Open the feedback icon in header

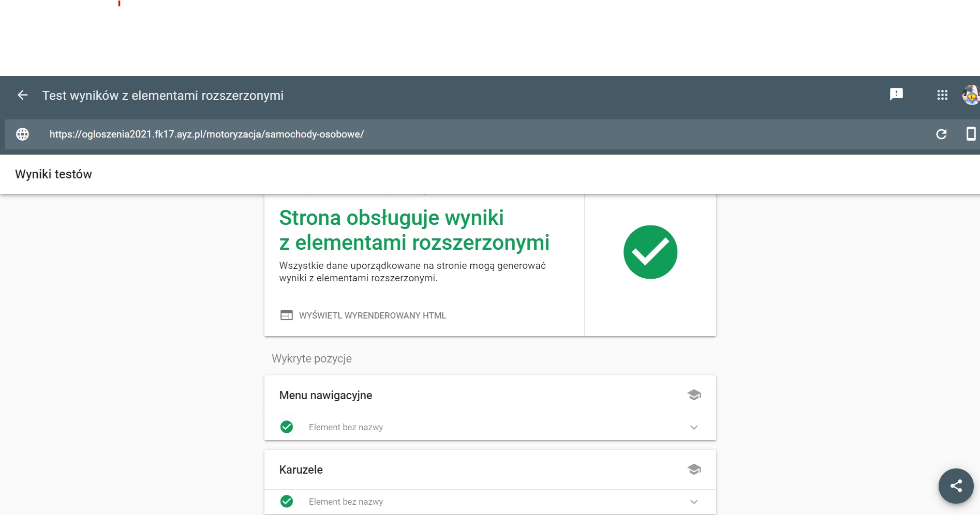896,94
